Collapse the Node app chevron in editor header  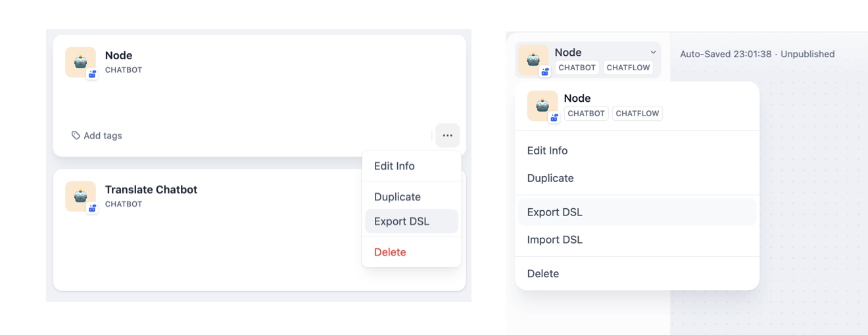point(653,53)
